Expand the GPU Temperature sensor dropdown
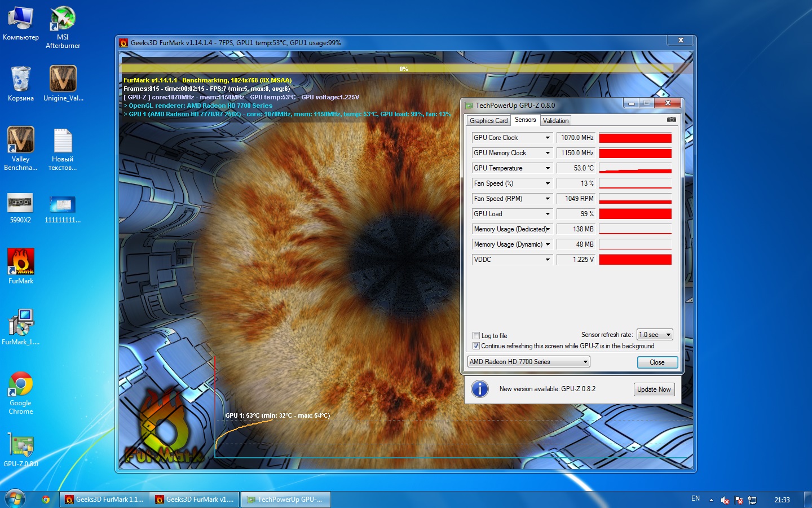The height and width of the screenshot is (508, 812). 548,168
